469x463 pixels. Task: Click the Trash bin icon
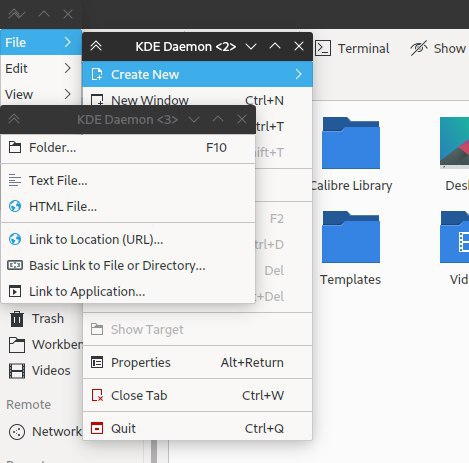(x=17, y=318)
